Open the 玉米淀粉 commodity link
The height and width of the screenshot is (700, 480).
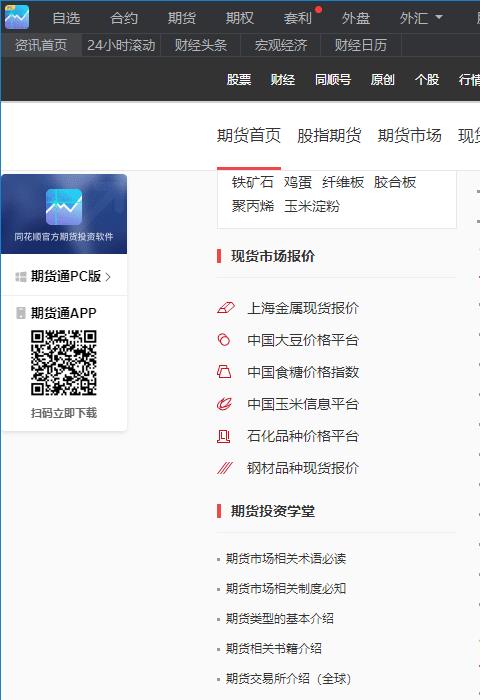[x=312, y=206]
